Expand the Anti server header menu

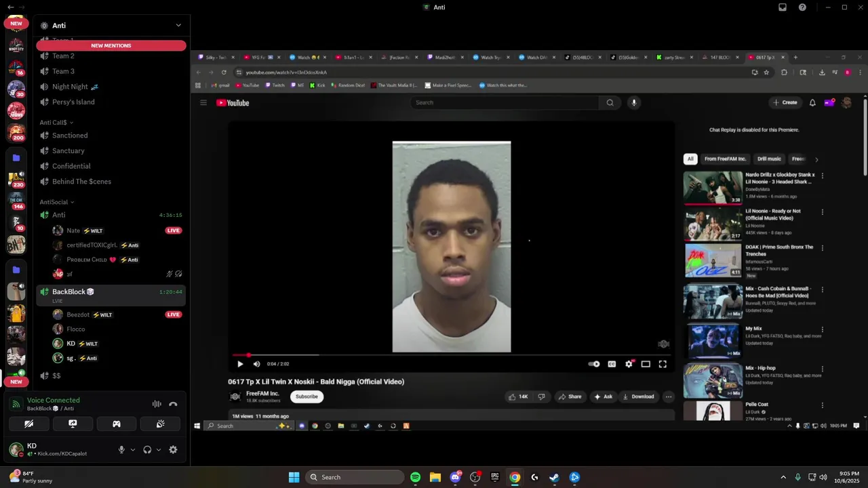click(178, 25)
